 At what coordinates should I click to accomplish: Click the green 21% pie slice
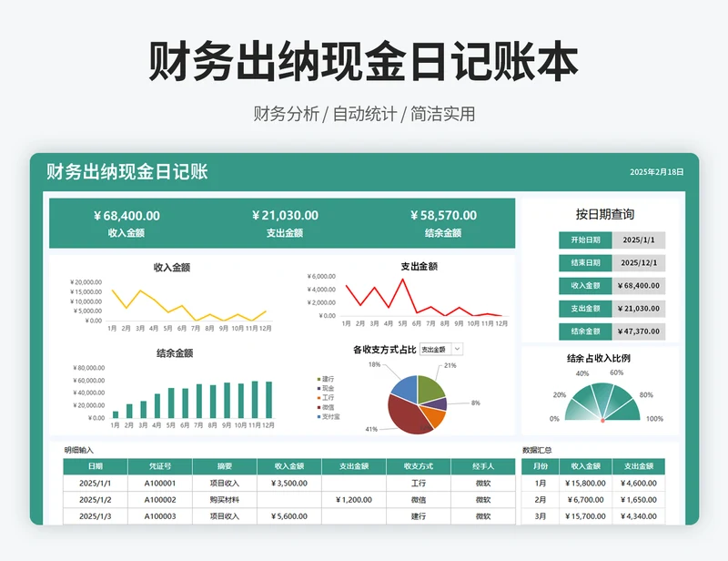coord(430,389)
